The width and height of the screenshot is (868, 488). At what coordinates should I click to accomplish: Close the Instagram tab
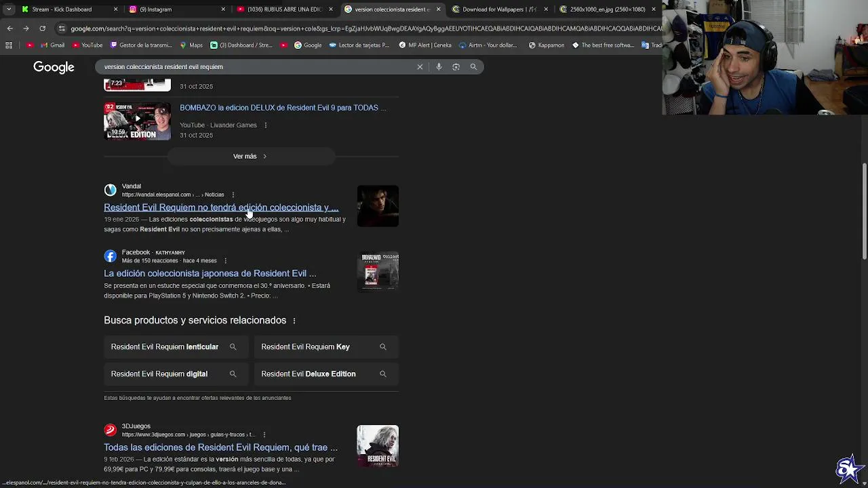[223, 9]
